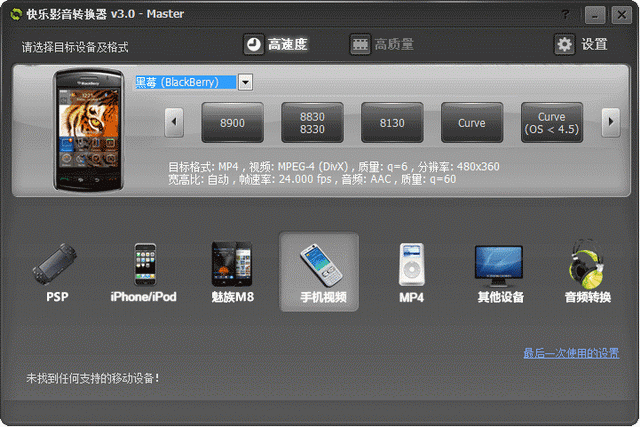Select the 8130 model preset
Viewport: 640px width, 427px height.
coord(392,122)
